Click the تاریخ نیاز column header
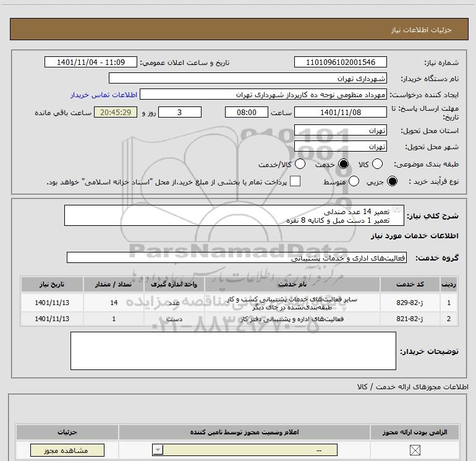This screenshot has height=461, width=476. (52, 284)
